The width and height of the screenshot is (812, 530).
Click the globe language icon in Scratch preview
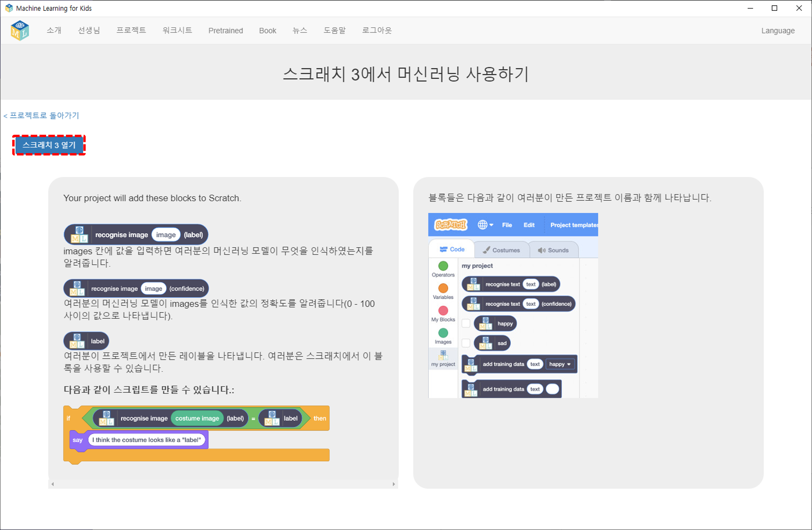click(482, 225)
